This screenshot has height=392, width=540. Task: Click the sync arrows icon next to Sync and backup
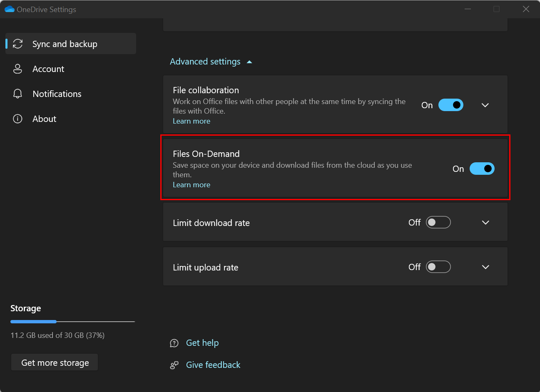[17, 43]
